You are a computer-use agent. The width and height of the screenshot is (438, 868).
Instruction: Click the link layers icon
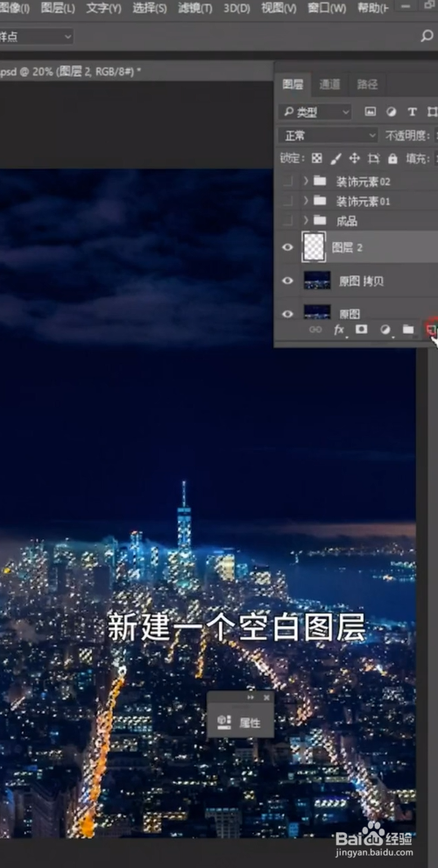[x=315, y=330]
